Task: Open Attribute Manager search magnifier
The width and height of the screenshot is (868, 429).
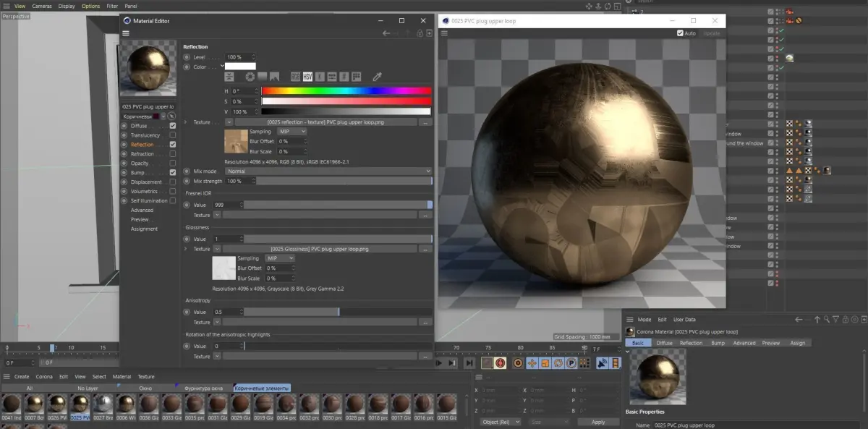Action: 826,319
